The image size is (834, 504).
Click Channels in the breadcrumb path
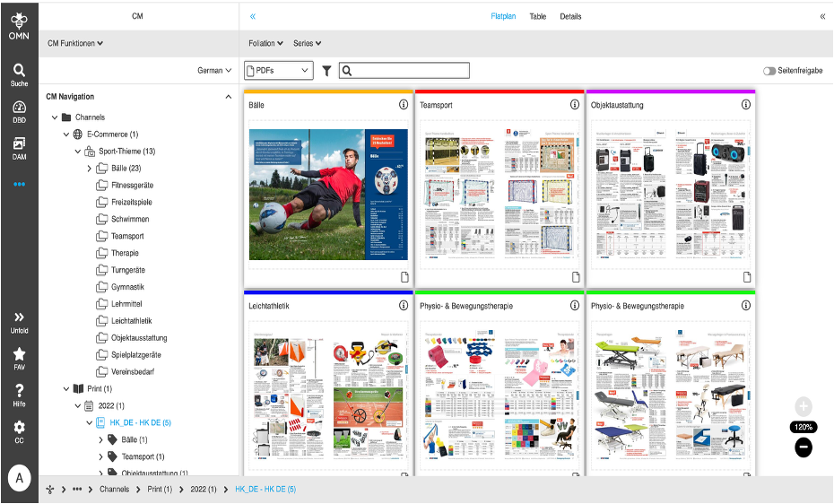point(113,490)
